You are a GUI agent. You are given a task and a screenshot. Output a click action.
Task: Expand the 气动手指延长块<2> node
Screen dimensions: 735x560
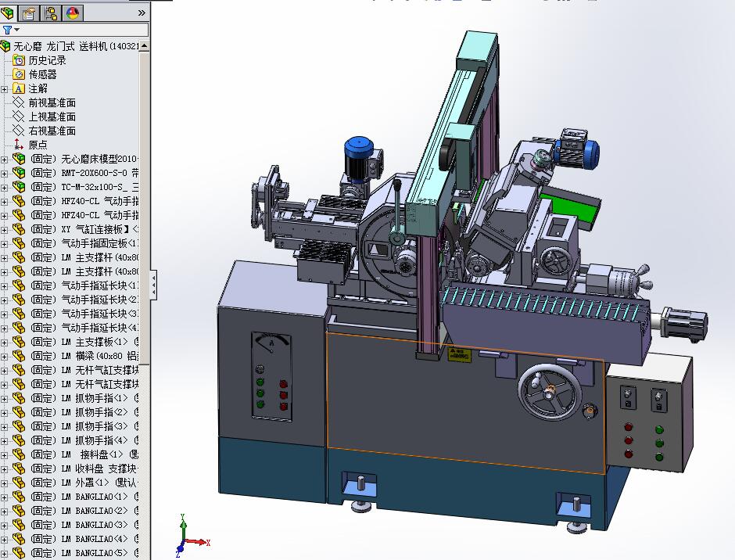tap(4, 300)
